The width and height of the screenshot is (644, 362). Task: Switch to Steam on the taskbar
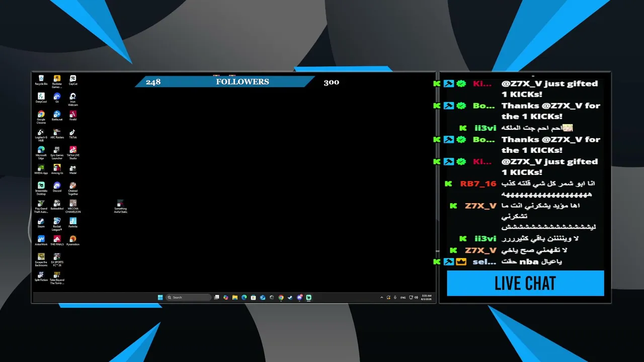pos(290,298)
